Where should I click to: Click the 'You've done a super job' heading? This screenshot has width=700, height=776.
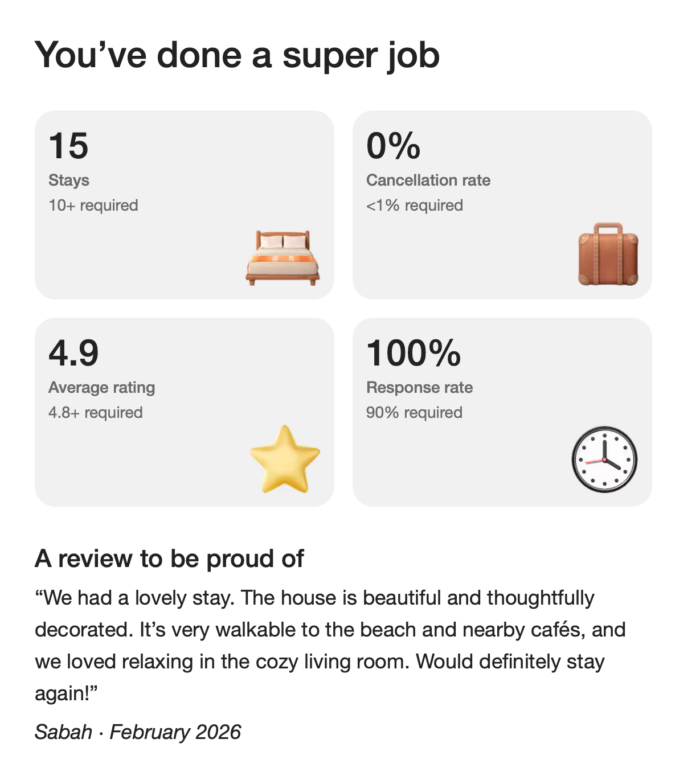(x=237, y=55)
